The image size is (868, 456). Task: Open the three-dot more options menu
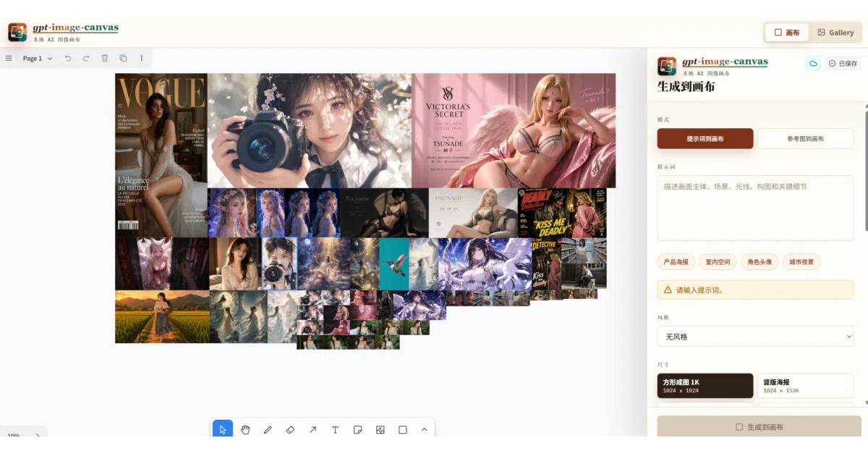[141, 58]
